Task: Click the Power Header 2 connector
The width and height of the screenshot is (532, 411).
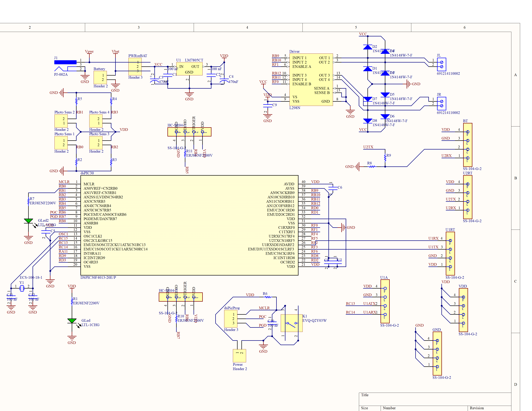Action: point(239,356)
